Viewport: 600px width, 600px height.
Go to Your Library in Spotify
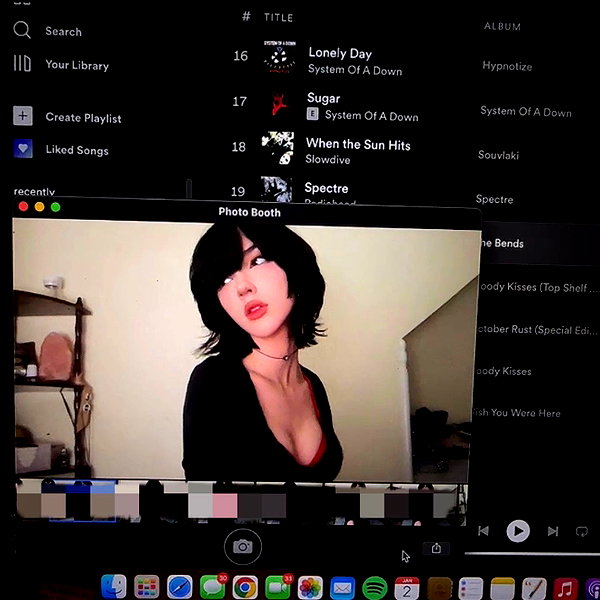(77, 65)
